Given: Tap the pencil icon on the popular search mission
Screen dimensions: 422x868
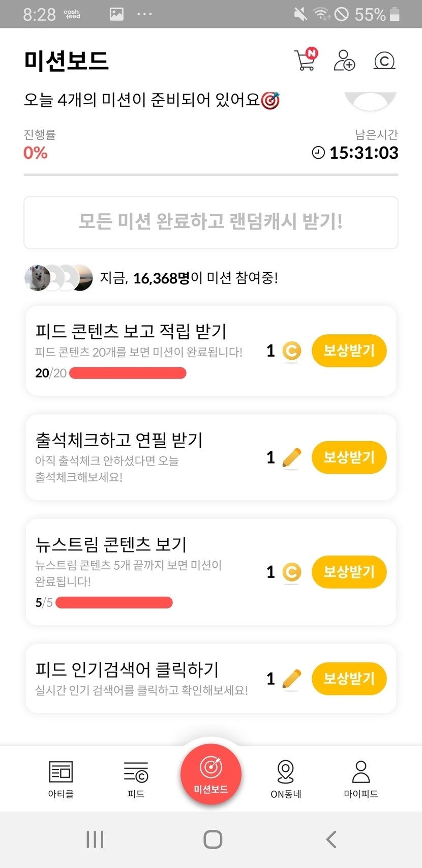Looking at the screenshot, I should pyautogui.click(x=291, y=679).
